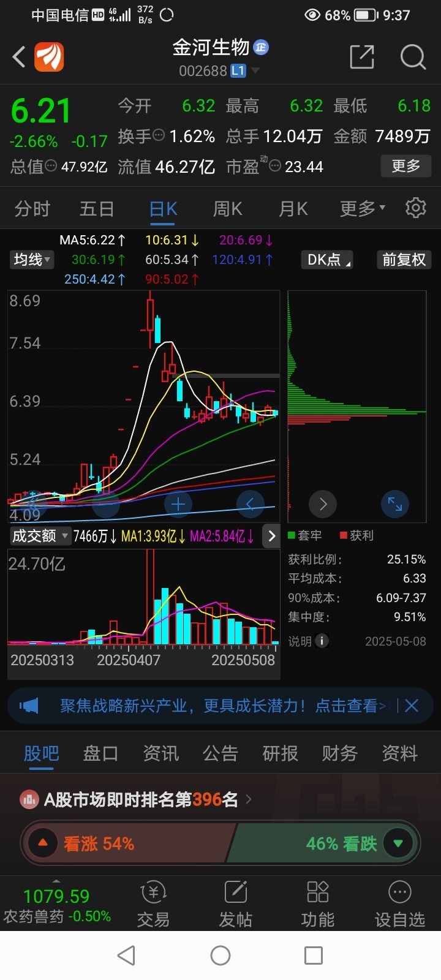The image size is (441, 980).
Task: Expand chip distribution to fullscreen
Action: [x=395, y=504]
